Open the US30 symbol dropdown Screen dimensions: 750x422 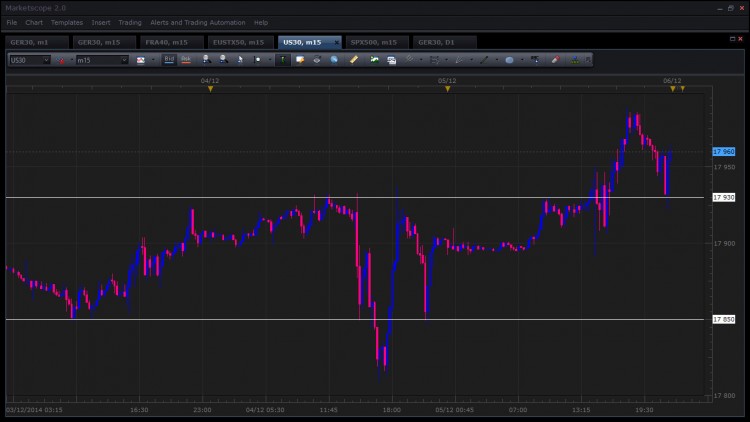tap(46, 60)
